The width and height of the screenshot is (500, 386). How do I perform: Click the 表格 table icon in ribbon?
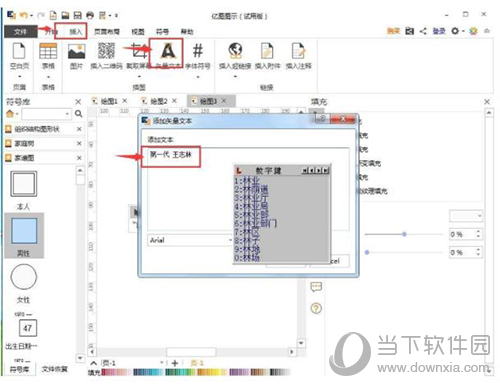[48, 51]
